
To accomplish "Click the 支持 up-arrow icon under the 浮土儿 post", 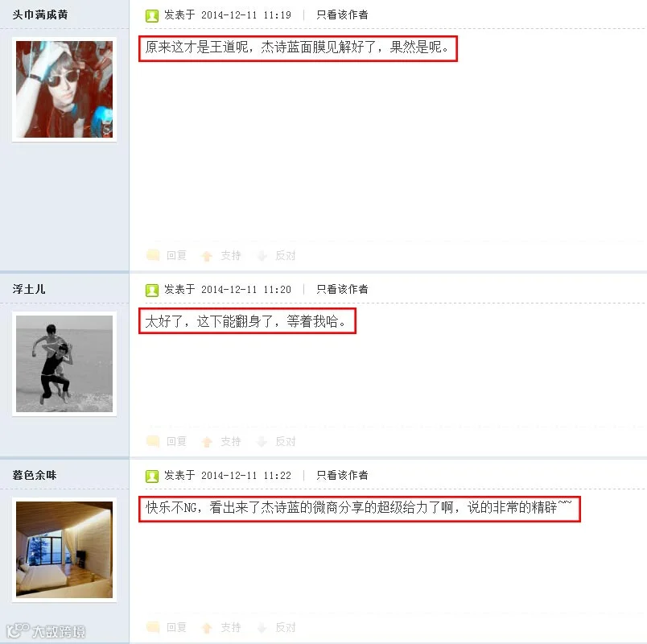I will click(x=207, y=442).
